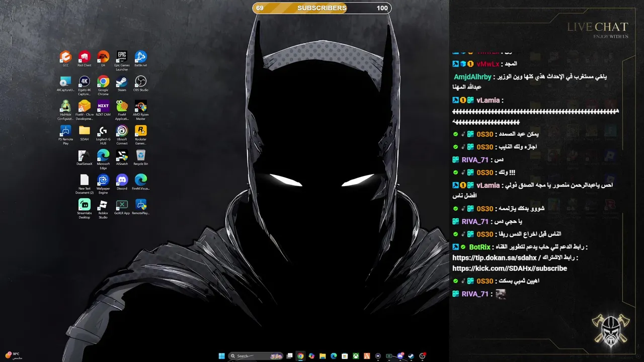Launch FiveM Application snail icon
The width and height of the screenshot is (644, 362).
pos(122,110)
